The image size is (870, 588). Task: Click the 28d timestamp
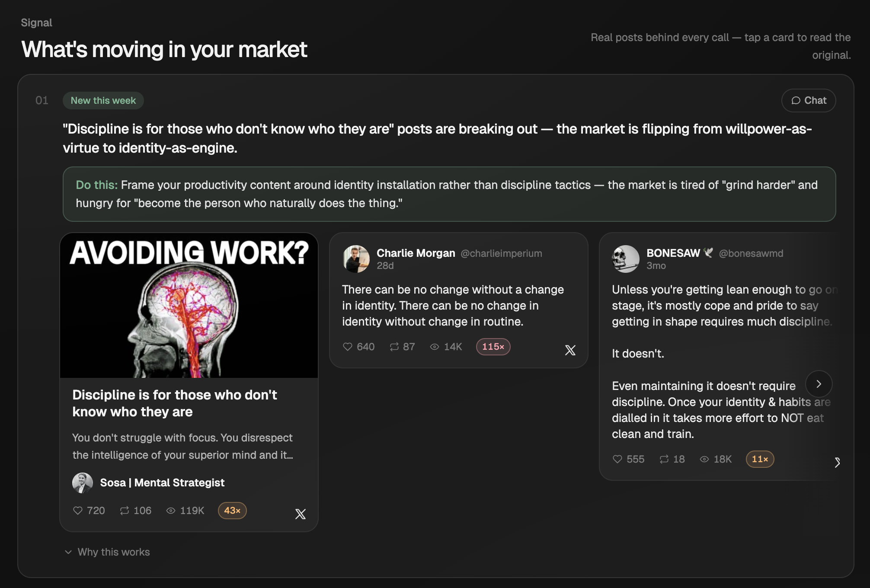point(385,266)
